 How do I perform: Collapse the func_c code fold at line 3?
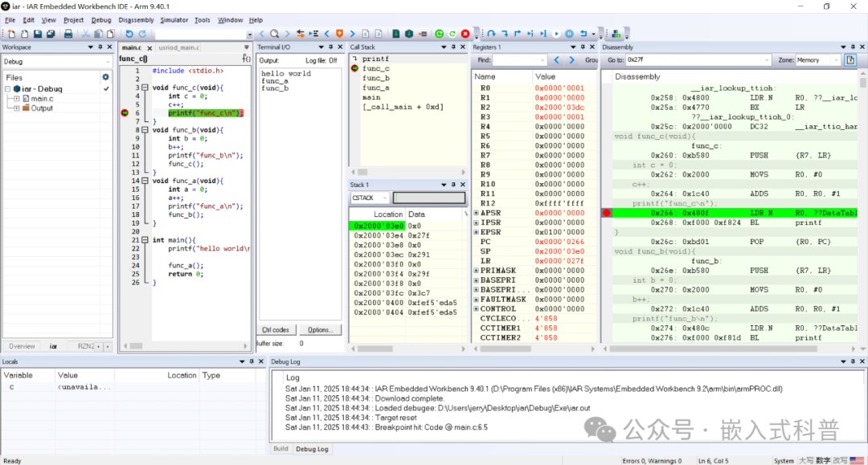[145, 88]
